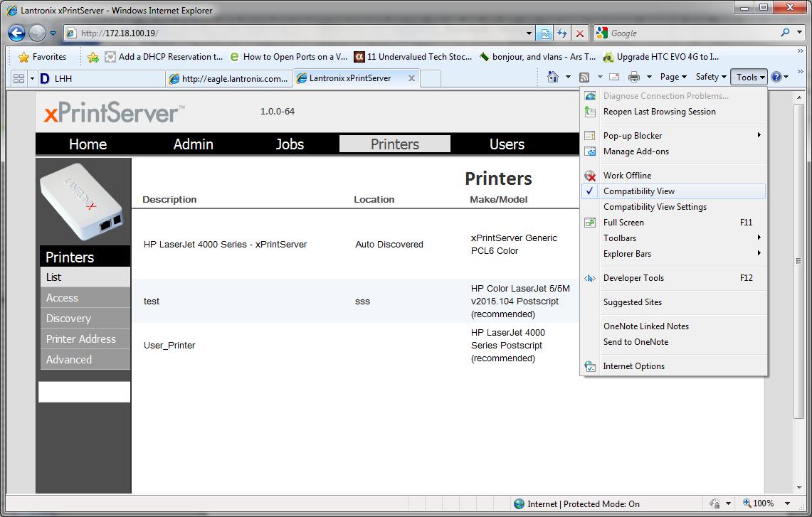Open the Page dropdown menu
812x517 pixels.
[673, 78]
